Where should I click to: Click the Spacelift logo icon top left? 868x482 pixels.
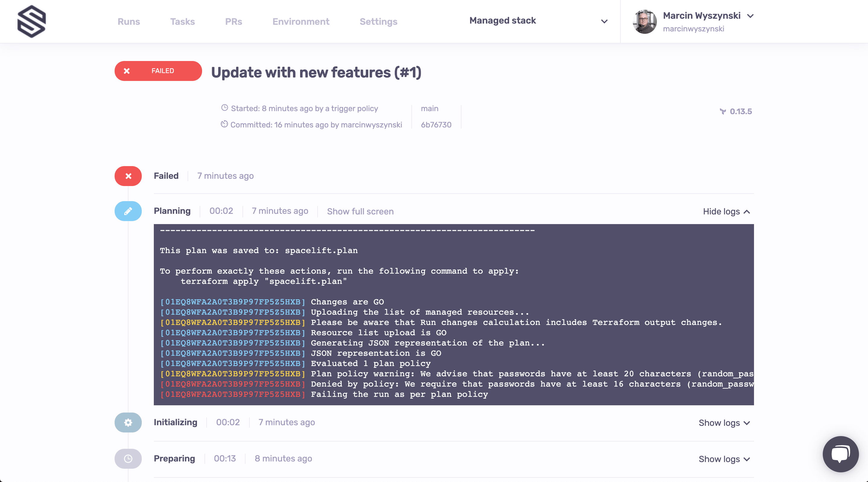tap(31, 21)
